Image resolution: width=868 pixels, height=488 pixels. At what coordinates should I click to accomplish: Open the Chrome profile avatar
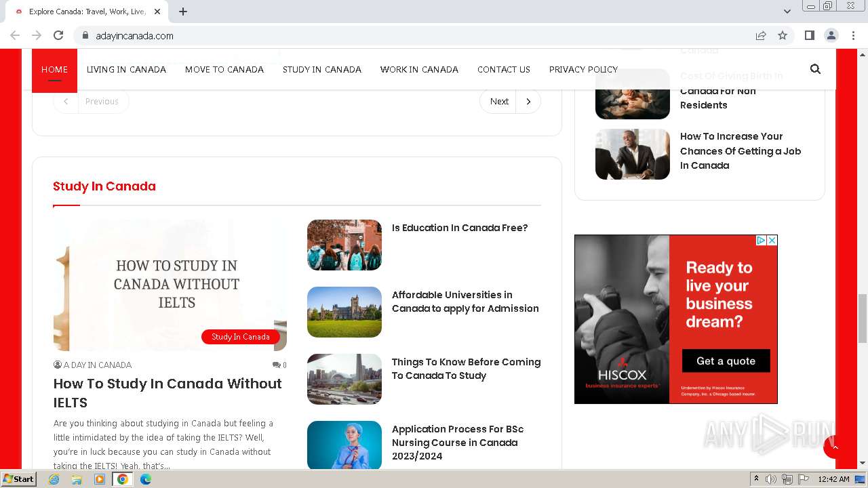(831, 35)
